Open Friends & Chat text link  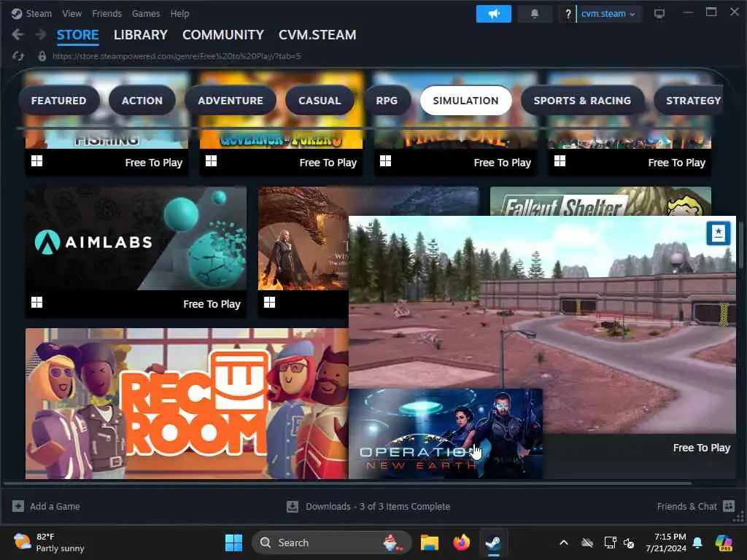pyautogui.click(x=686, y=506)
